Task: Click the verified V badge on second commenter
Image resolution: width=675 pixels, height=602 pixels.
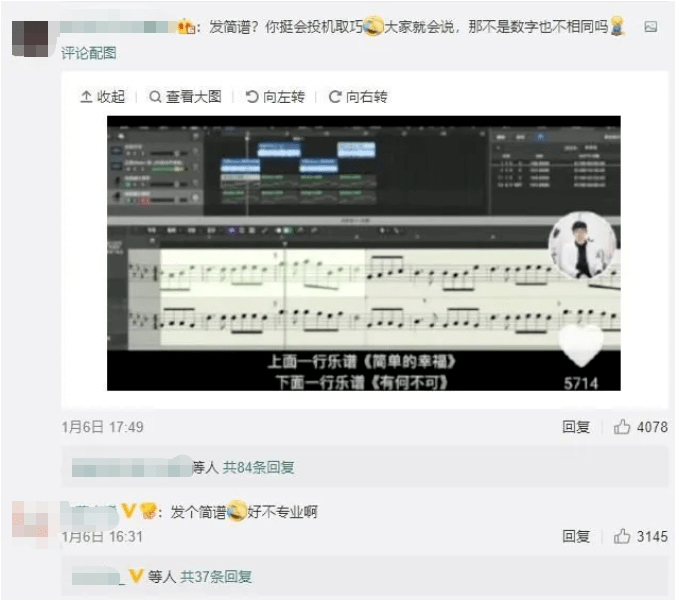Action: pyautogui.click(x=128, y=510)
